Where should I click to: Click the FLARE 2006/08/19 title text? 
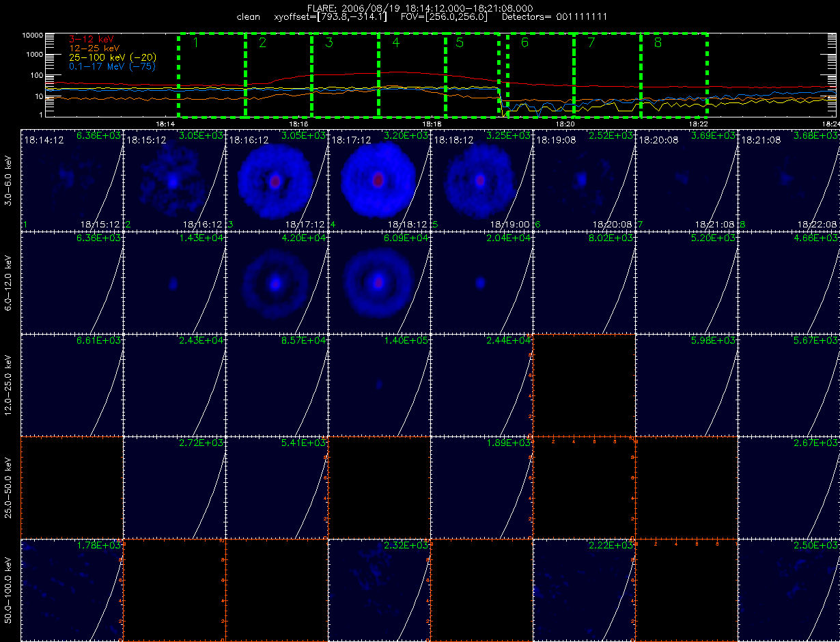pyautogui.click(x=420, y=8)
